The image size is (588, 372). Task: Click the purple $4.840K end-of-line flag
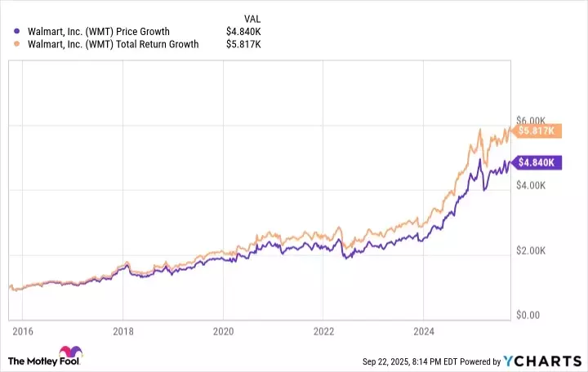537,162
